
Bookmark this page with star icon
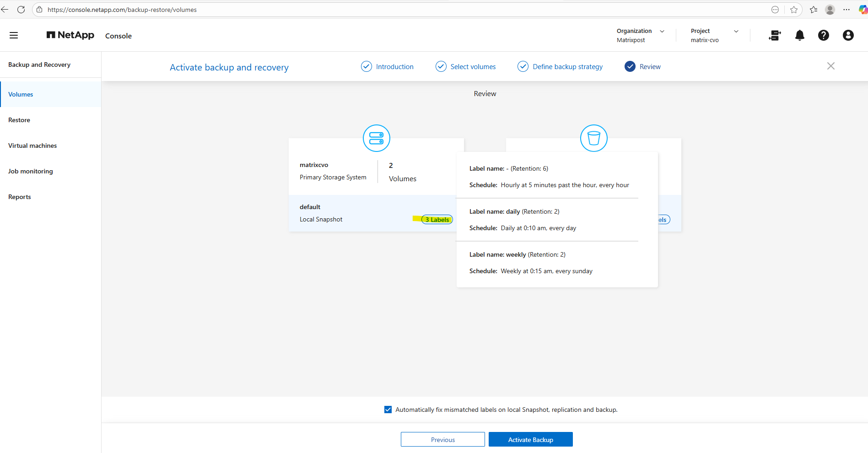[x=793, y=10]
